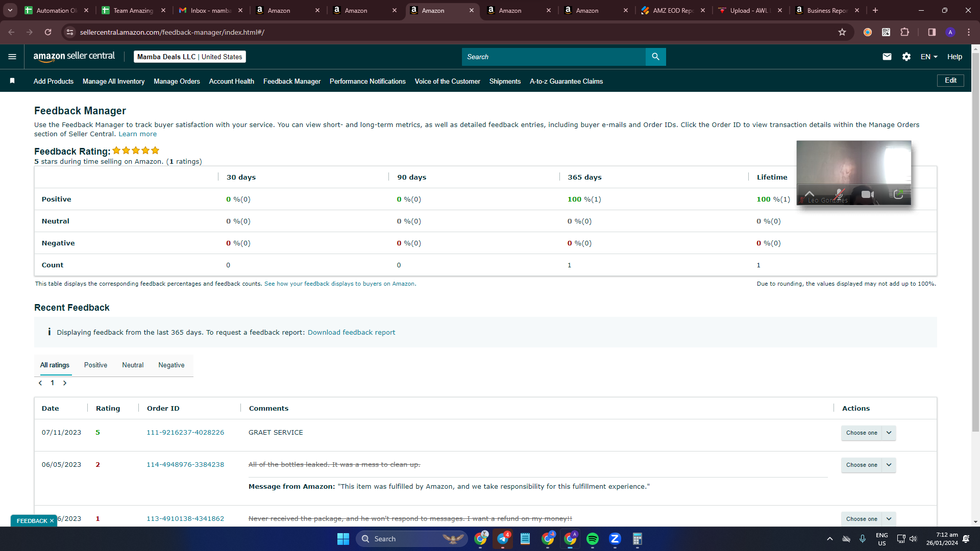Switch to the Positive feedback tab
This screenshot has width=980, height=551.
95,365
